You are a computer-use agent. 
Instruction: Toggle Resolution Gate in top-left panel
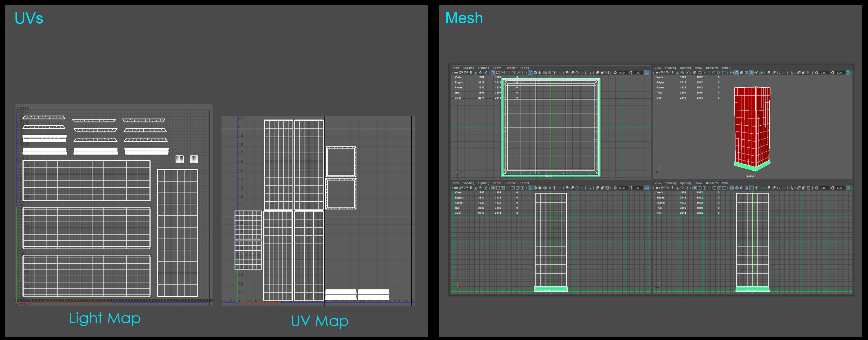pos(503,73)
